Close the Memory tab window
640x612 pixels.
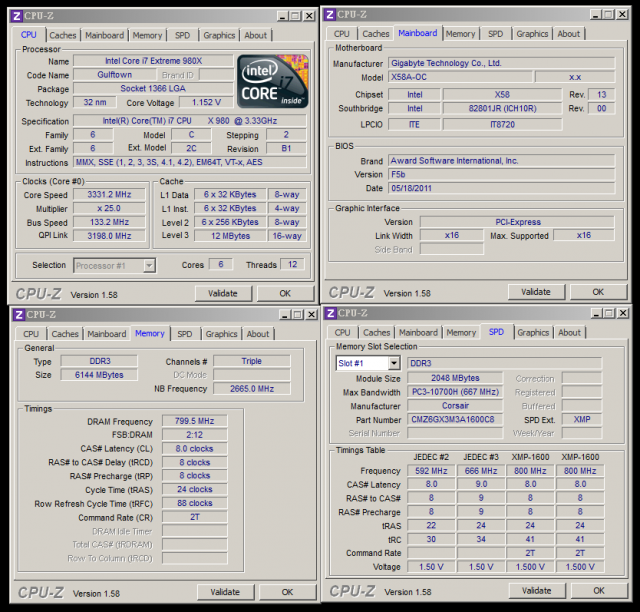(x=311, y=314)
